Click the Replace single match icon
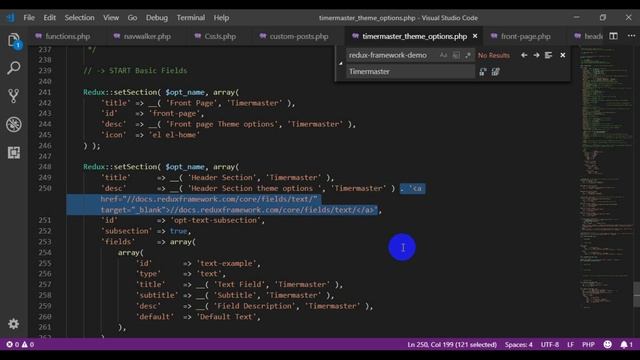 pos(483,72)
